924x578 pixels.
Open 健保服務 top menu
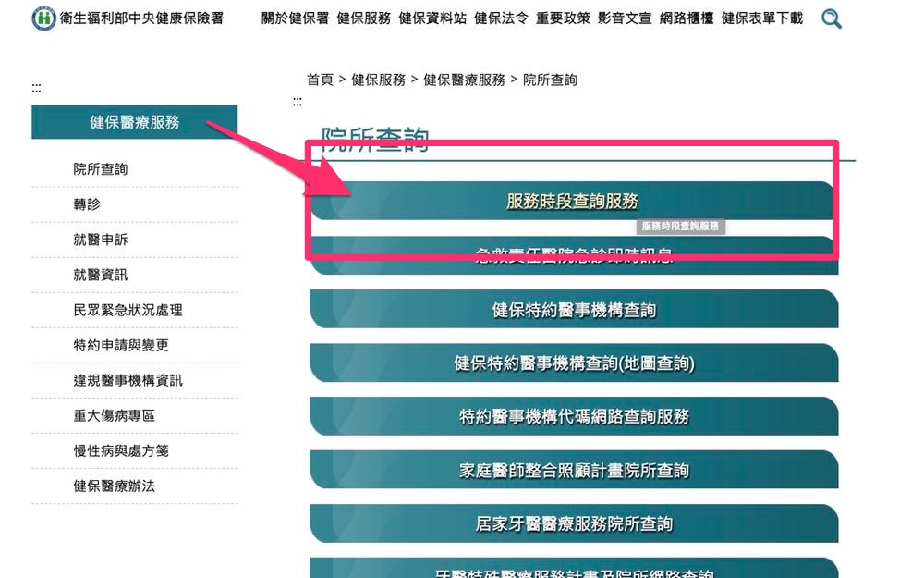point(363,18)
